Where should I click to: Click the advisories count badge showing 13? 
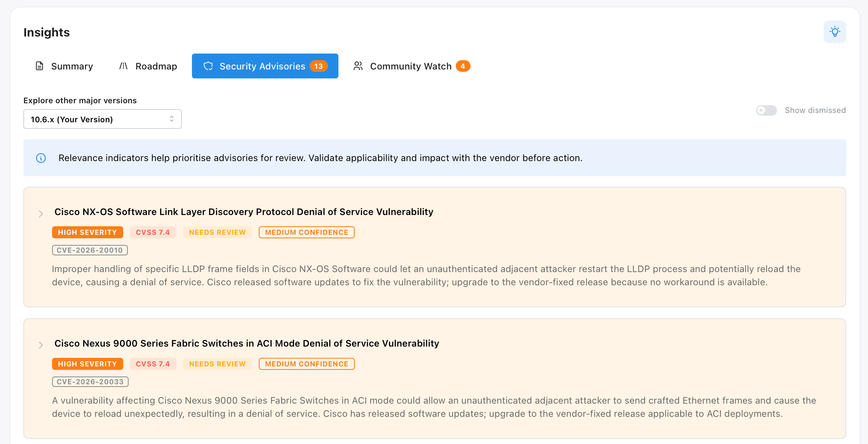(x=318, y=66)
